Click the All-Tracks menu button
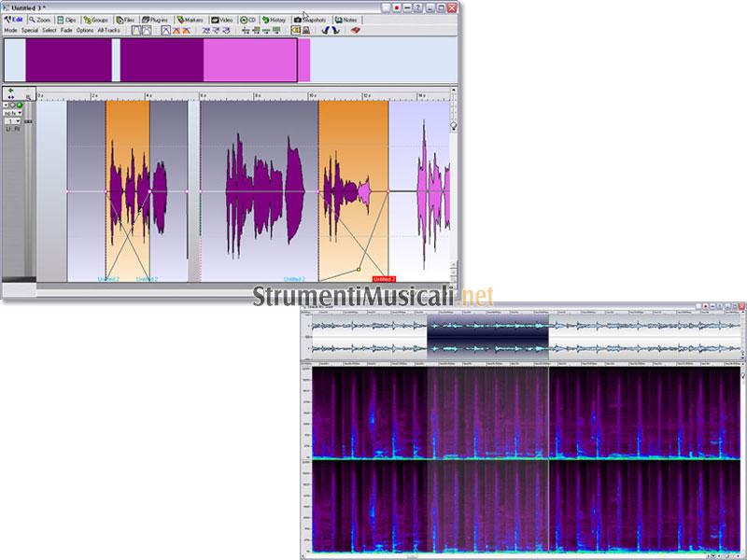This screenshot has width=747, height=560. click(x=108, y=30)
